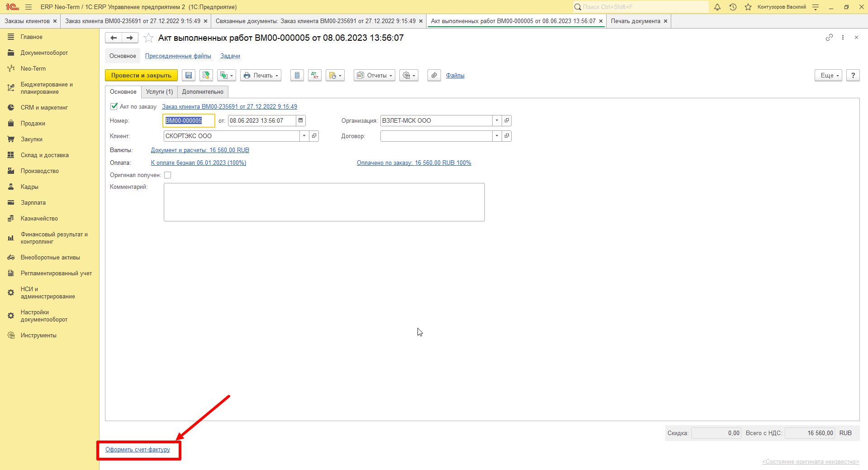Screen dimensions: 868x470
Task: Click into the Комментарий text field
Action: coord(324,202)
